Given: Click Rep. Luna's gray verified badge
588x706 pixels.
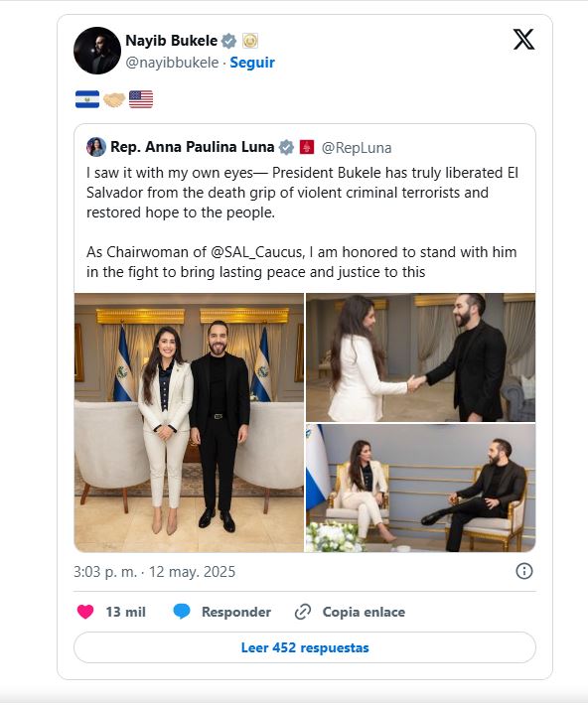Looking at the screenshot, I should 286,147.
